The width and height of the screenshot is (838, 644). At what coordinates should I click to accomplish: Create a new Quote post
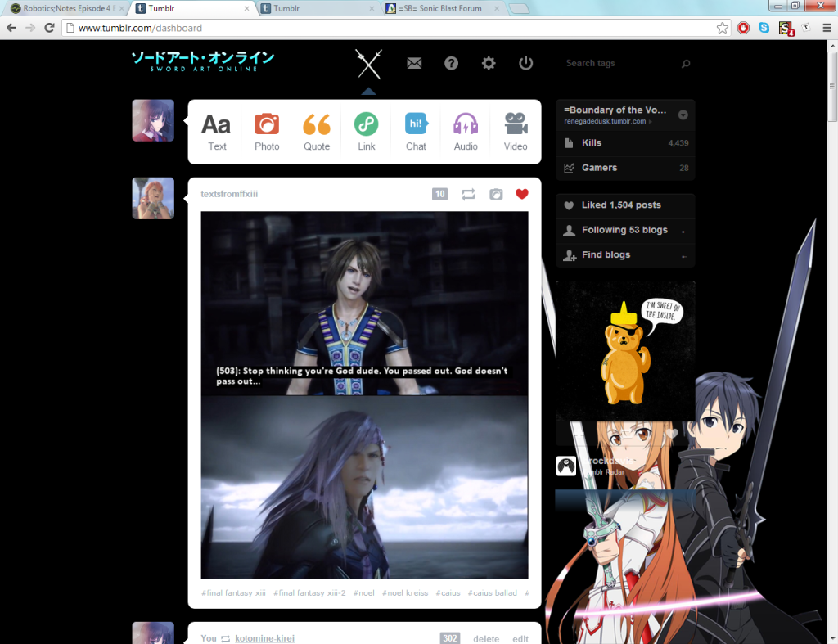(x=316, y=131)
